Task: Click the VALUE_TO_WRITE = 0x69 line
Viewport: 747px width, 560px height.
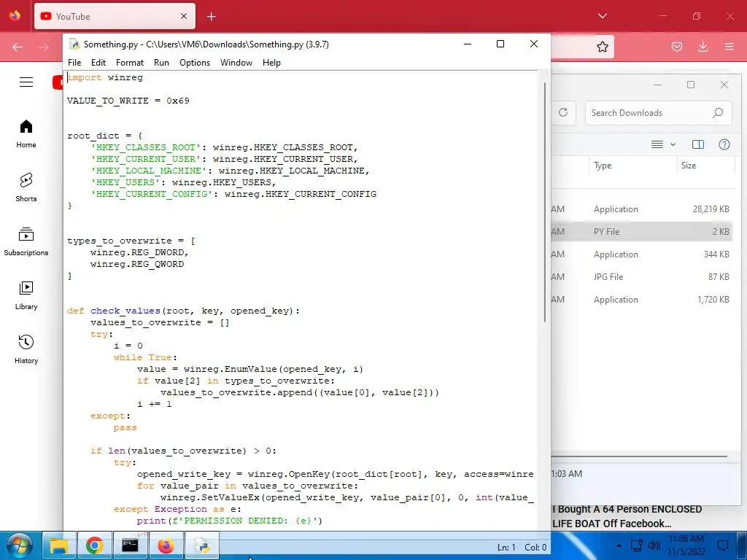Action: tap(128, 101)
